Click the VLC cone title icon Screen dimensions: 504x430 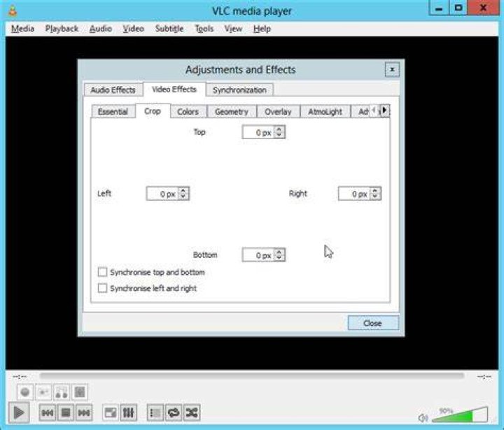click(x=13, y=10)
